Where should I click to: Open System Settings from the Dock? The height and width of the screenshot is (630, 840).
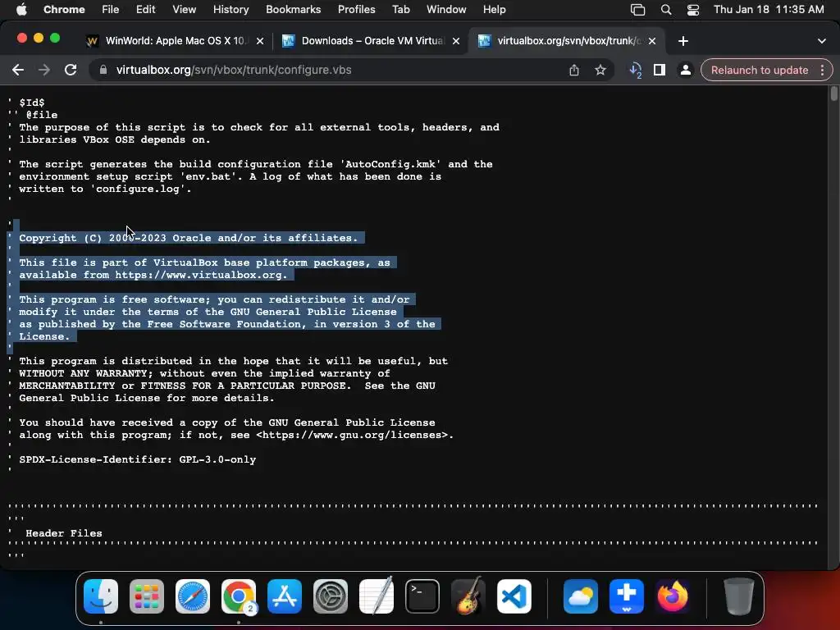tap(331, 596)
